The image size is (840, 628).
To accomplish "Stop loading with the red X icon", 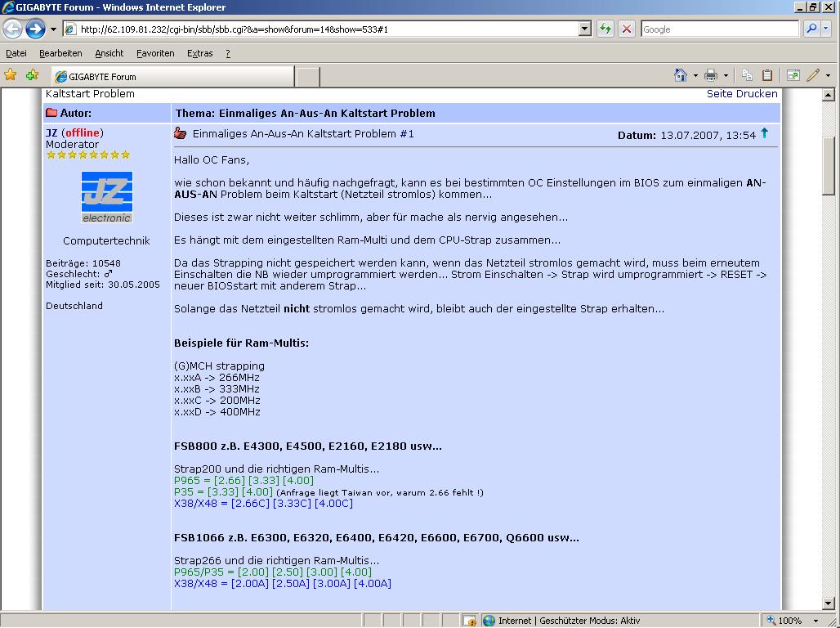I will 626,29.
